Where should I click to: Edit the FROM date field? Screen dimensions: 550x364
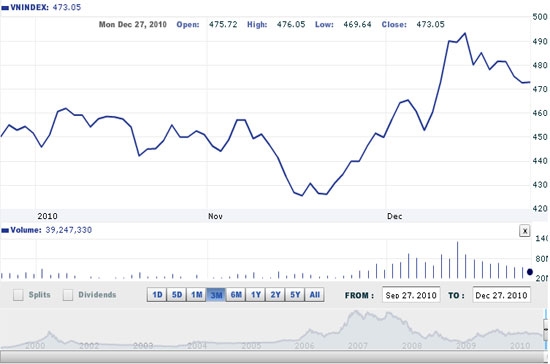click(411, 295)
